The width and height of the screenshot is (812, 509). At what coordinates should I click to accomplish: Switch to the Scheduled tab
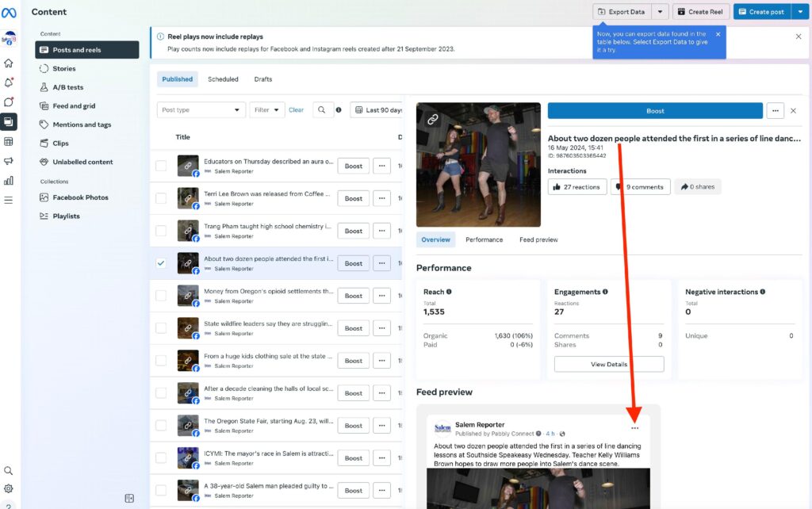click(223, 79)
